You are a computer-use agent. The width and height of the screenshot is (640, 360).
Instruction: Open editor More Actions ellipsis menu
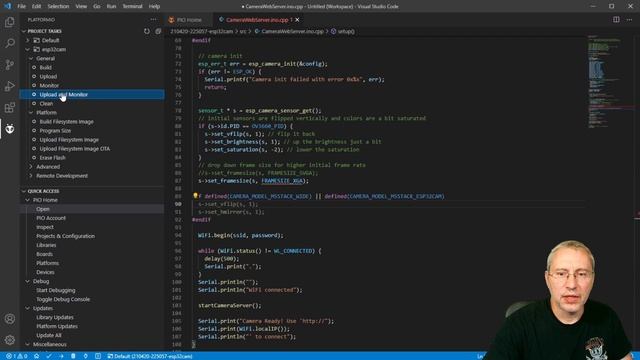point(629,20)
